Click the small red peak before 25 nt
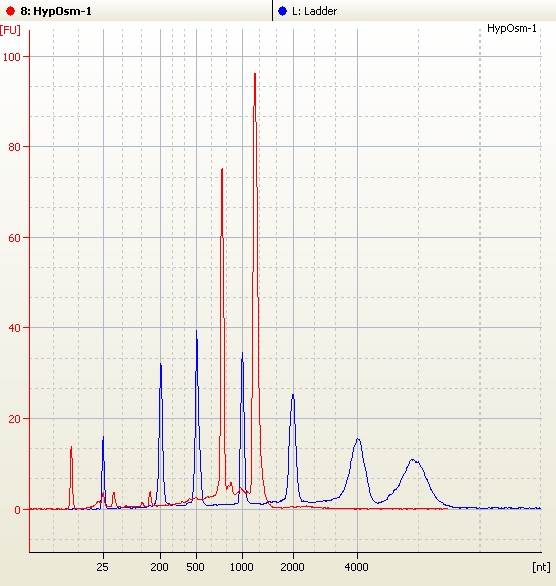The height and width of the screenshot is (586, 556). click(x=71, y=448)
